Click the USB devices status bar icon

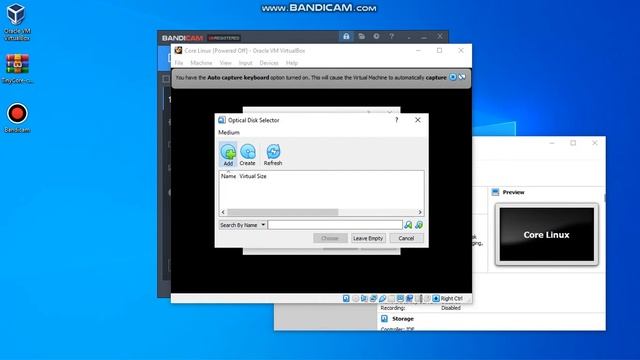[382, 299]
